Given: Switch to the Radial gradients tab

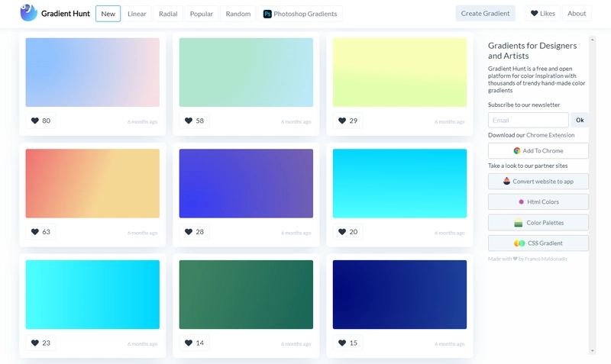Looking at the screenshot, I should (x=168, y=14).
